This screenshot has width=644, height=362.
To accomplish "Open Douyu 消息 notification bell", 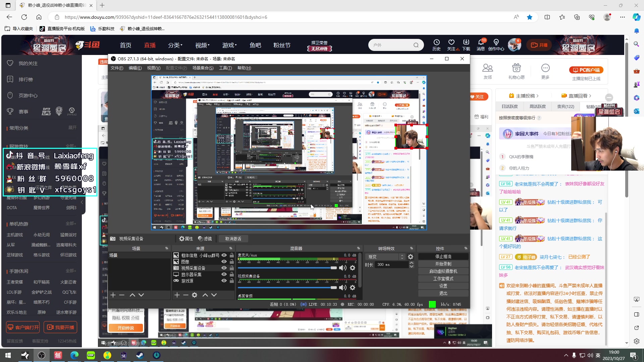I will [481, 45].
